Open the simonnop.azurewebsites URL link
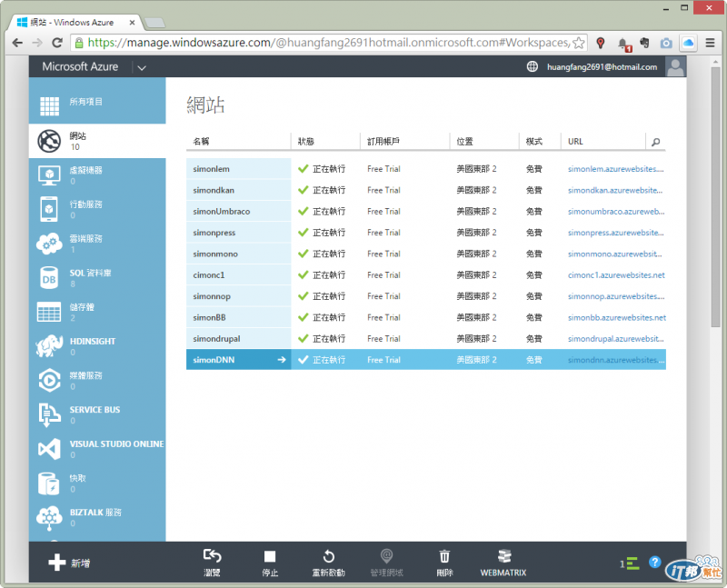The image size is (727, 588). coord(616,296)
